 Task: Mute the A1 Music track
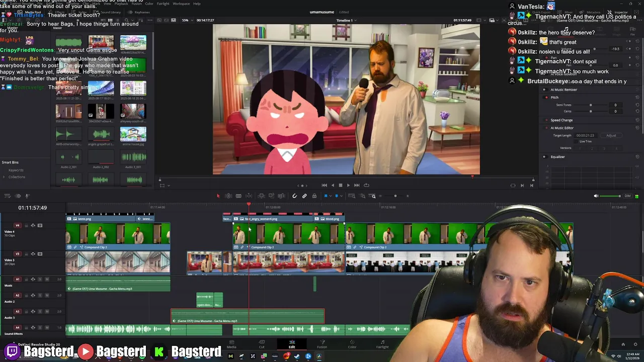click(47, 279)
